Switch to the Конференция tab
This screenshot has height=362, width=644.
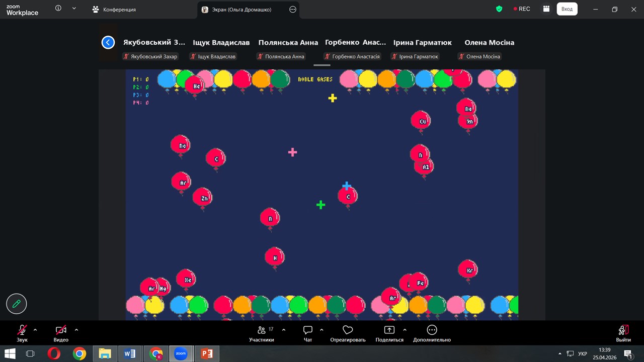[115, 10]
